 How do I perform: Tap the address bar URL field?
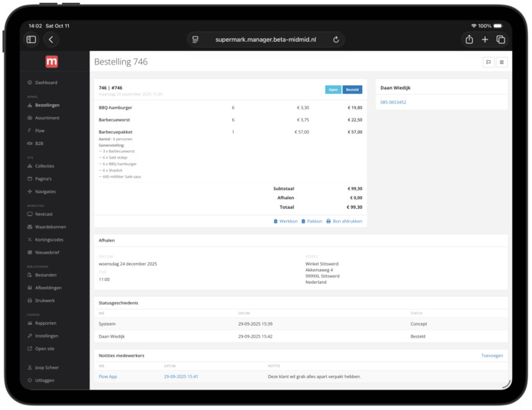pos(266,39)
